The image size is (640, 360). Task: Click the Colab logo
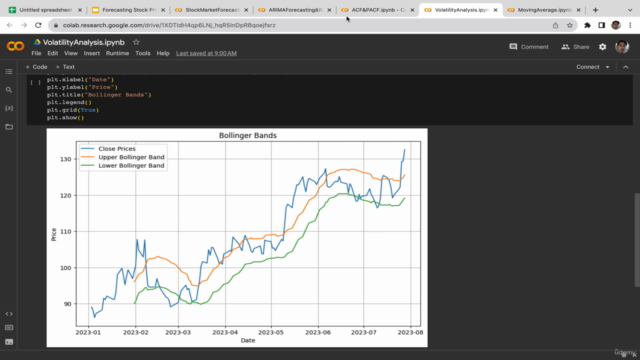coord(16,46)
